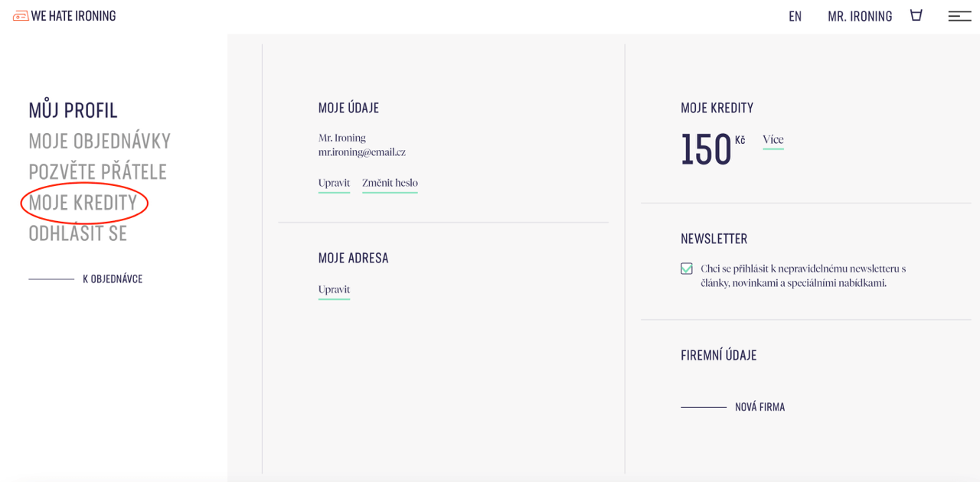Click the iron logo icon
Viewport: 980px width, 482px height.
pos(21,16)
